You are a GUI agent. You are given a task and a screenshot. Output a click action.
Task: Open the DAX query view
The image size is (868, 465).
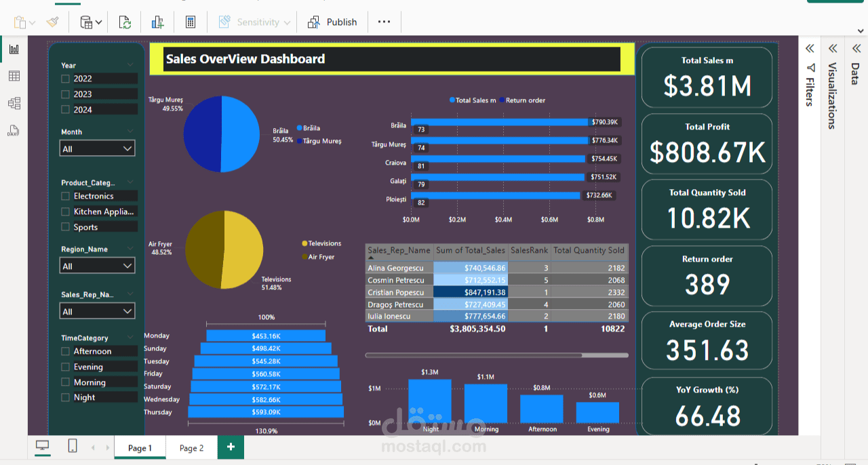[x=14, y=130]
